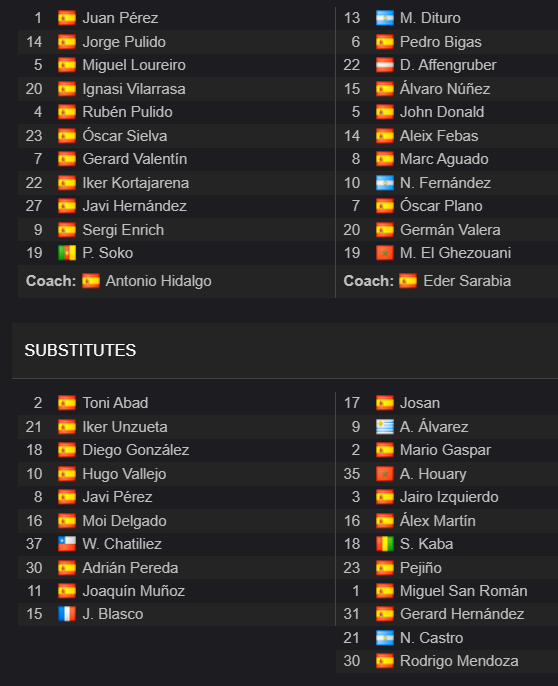Open player Juan Pérez
The height and width of the screenshot is (686, 558).
click(x=120, y=18)
